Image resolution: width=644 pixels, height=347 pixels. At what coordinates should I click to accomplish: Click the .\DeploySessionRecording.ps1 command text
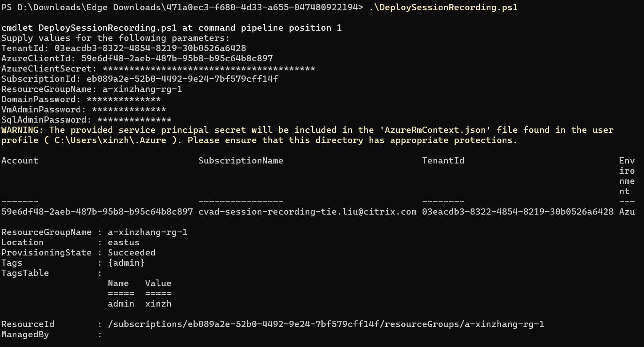pos(443,7)
